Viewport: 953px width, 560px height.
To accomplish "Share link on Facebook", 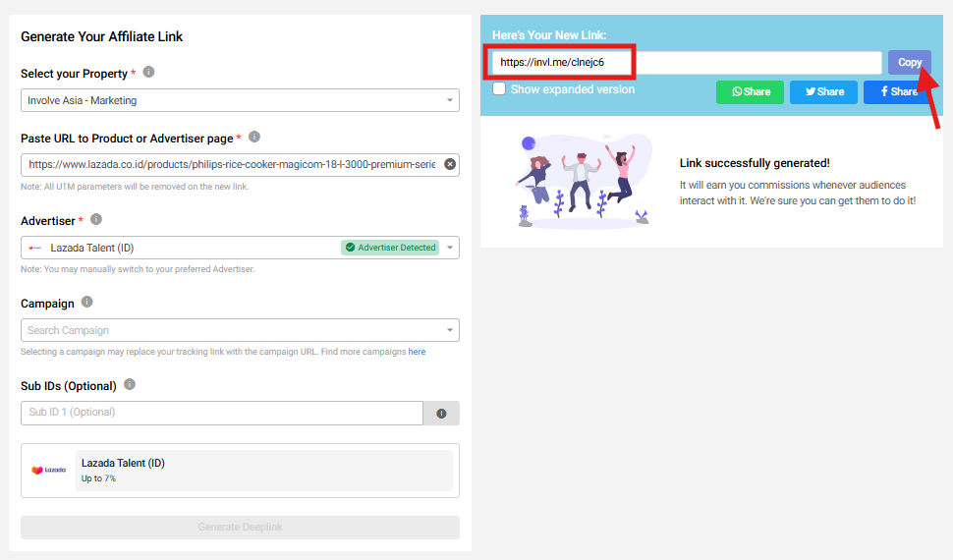I will click(x=897, y=92).
